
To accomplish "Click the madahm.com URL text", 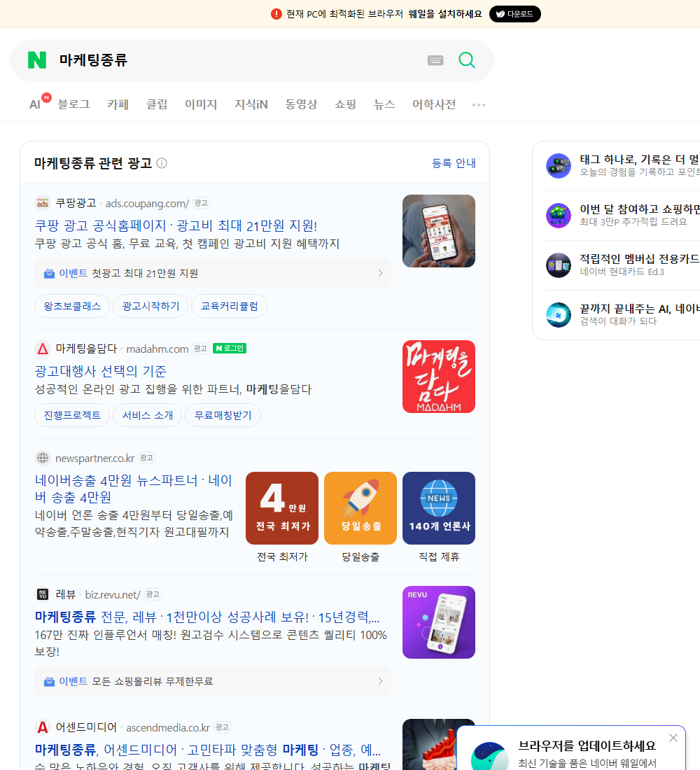I will pyautogui.click(x=157, y=349).
